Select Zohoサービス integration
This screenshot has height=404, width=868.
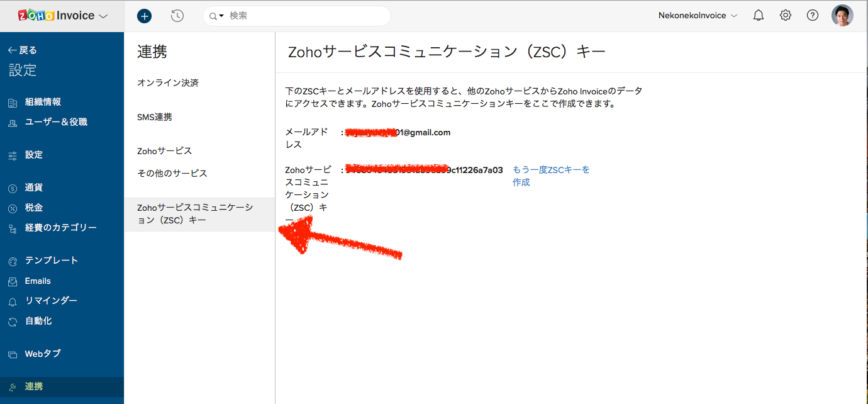[x=165, y=151]
